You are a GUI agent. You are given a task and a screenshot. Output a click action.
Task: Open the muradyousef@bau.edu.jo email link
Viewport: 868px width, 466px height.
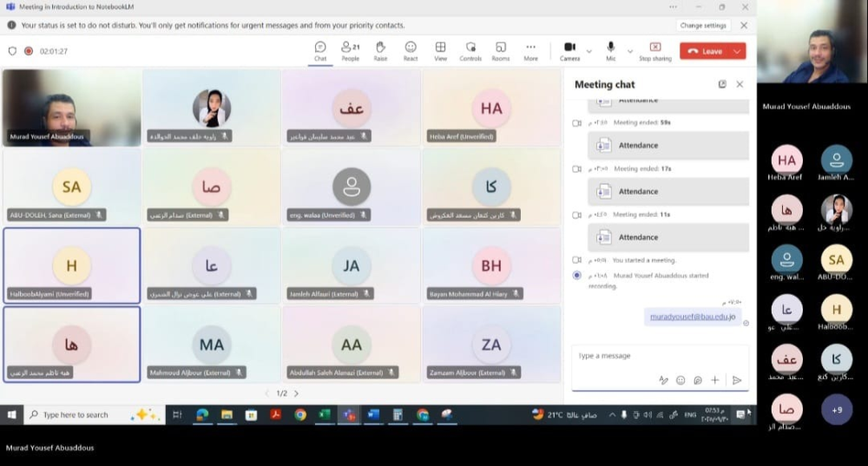click(x=693, y=317)
